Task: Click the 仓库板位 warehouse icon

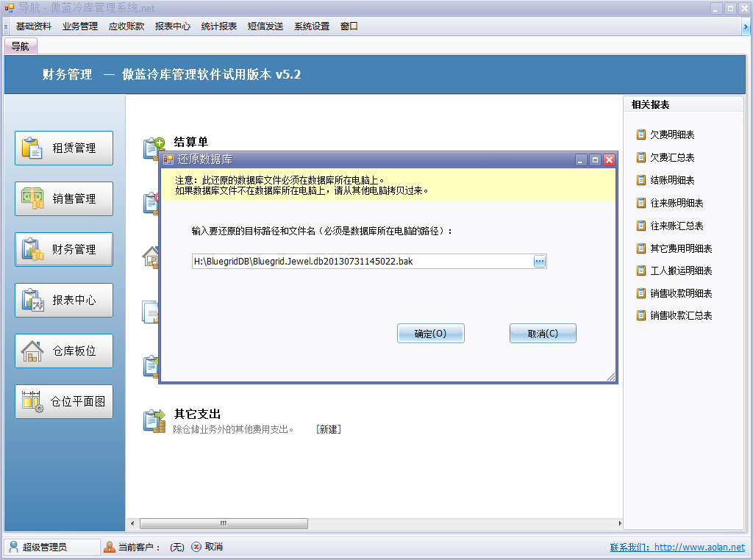Action: tap(32, 351)
